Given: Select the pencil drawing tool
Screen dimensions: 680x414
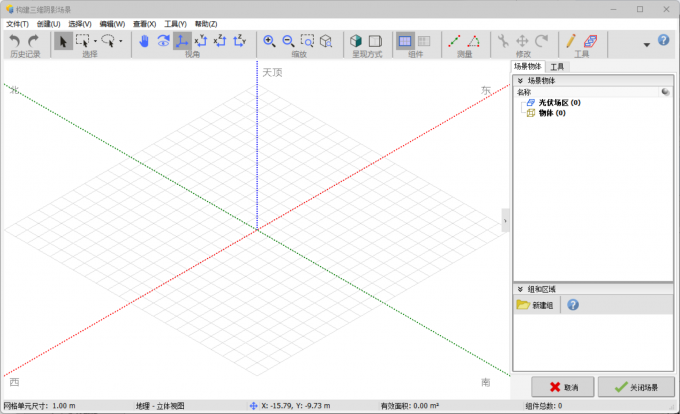Looking at the screenshot, I should [571, 41].
